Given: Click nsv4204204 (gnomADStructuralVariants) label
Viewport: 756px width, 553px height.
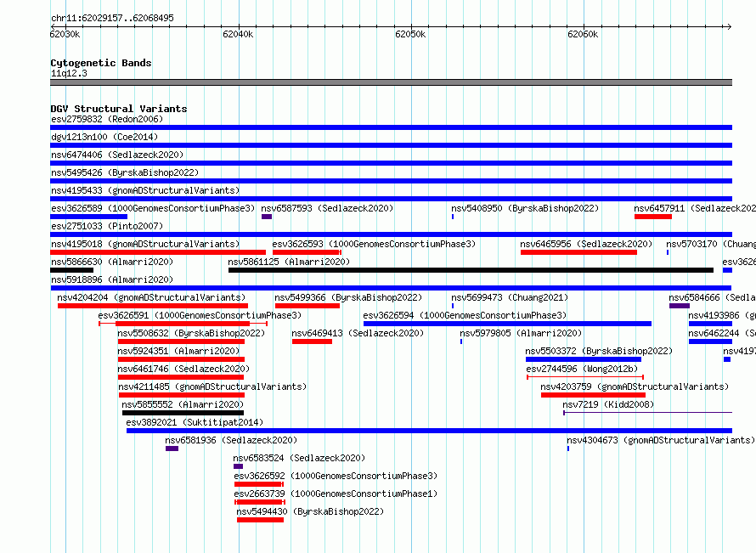Looking at the screenshot, I should tap(151, 297).
